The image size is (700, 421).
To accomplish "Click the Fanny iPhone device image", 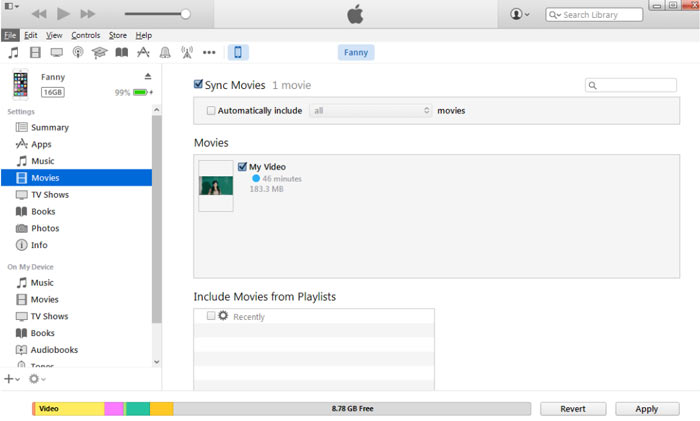I will click(x=20, y=84).
